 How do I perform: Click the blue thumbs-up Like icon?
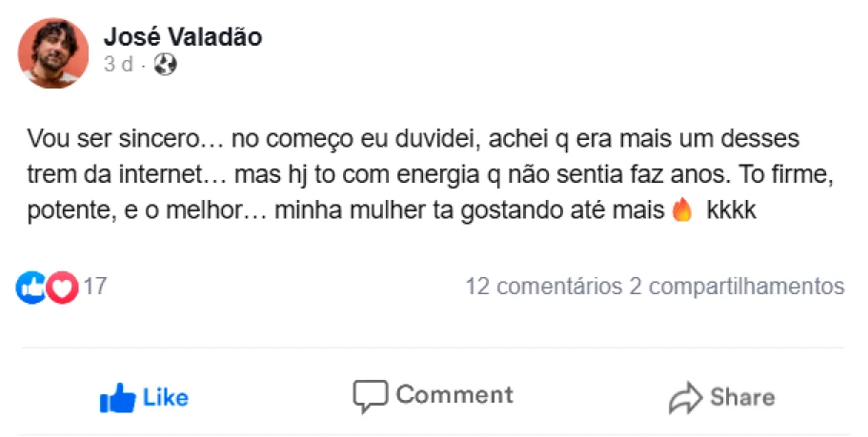(117, 397)
